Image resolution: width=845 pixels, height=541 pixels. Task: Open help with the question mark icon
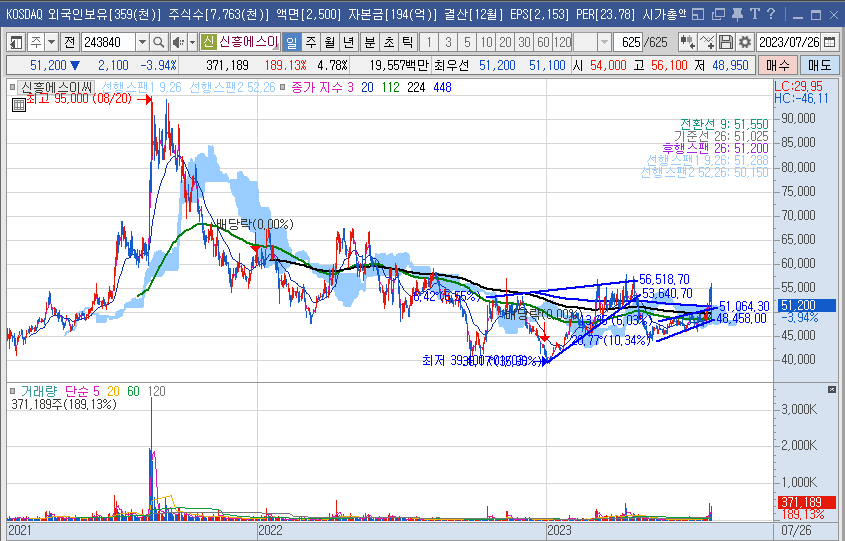[771, 14]
